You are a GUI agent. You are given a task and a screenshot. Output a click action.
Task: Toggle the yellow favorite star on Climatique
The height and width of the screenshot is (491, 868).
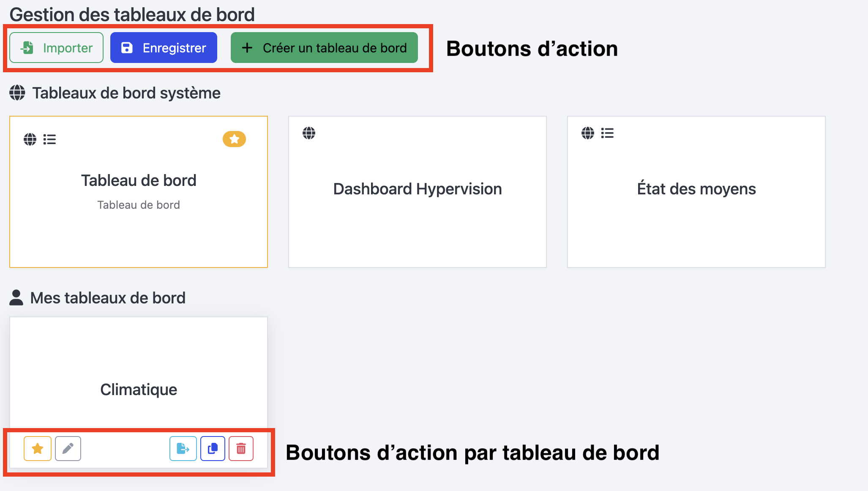point(37,449)
